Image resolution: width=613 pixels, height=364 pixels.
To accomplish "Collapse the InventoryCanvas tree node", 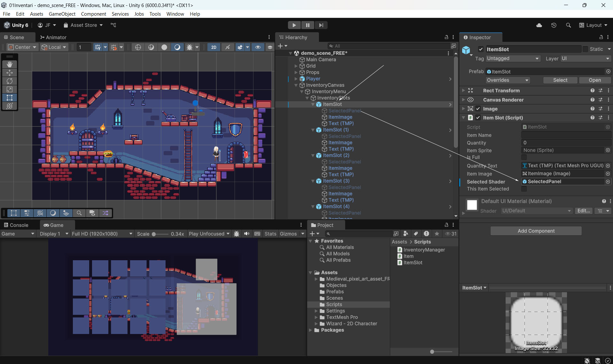I will coord(296,85).
